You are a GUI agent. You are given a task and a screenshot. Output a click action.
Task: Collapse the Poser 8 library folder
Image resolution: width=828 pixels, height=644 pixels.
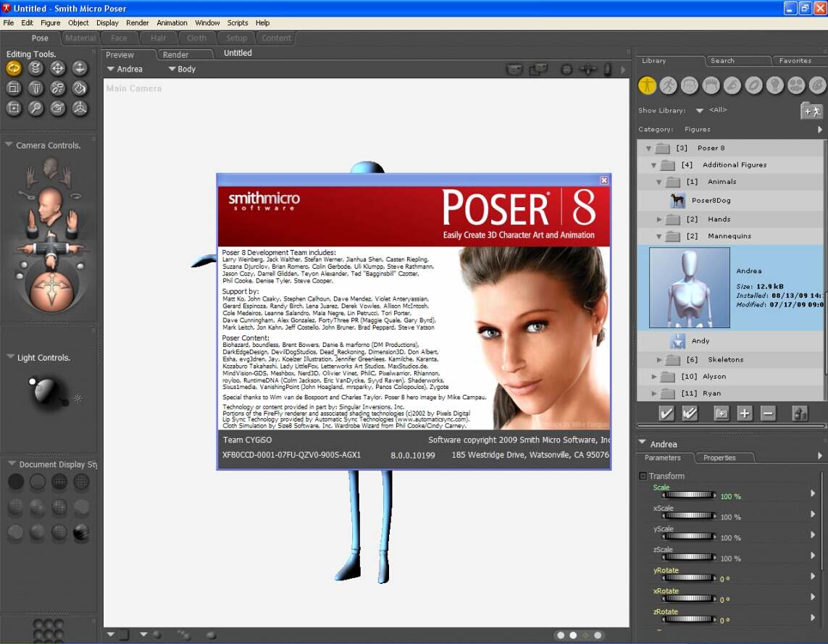(648, 149)
